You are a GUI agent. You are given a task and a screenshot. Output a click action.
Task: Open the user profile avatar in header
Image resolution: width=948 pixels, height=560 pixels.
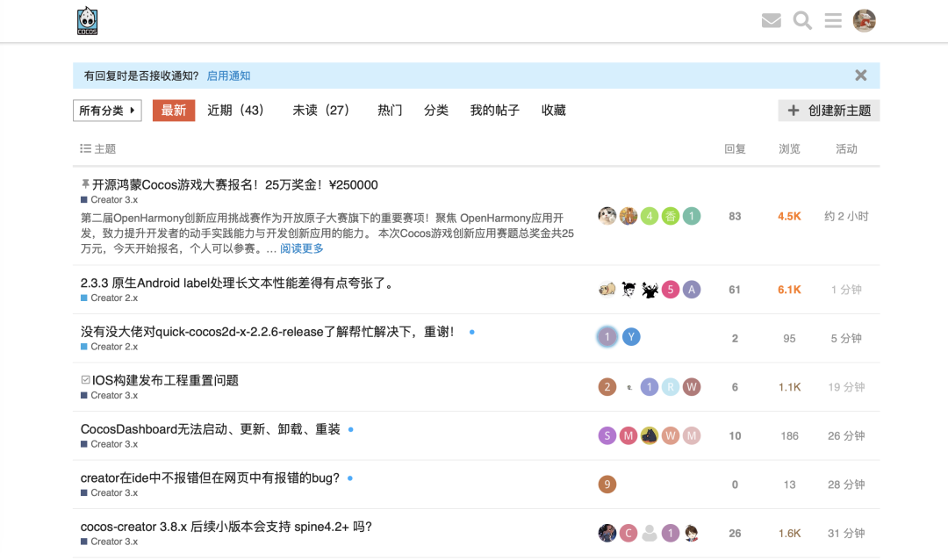coord(864,20)
